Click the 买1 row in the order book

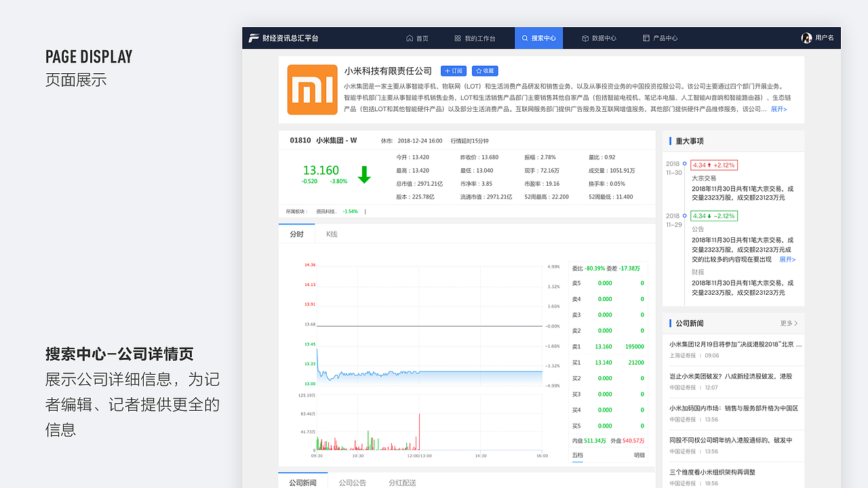tap(608, 363)
